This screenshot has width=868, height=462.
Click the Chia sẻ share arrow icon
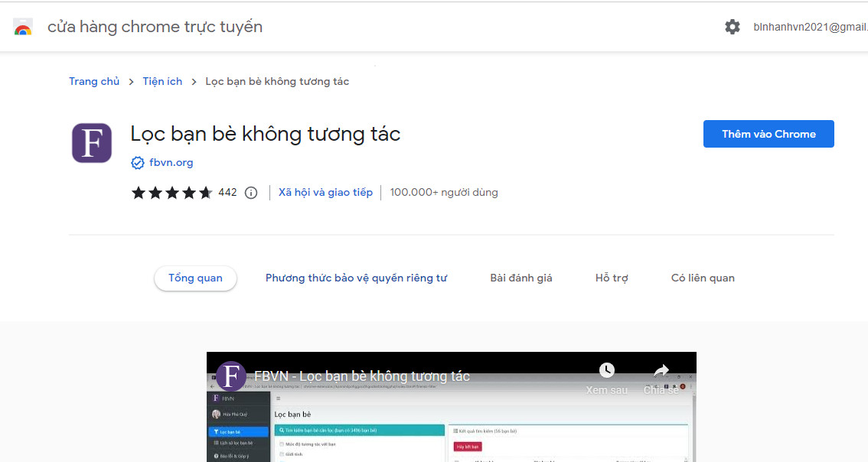pos(660,369)
